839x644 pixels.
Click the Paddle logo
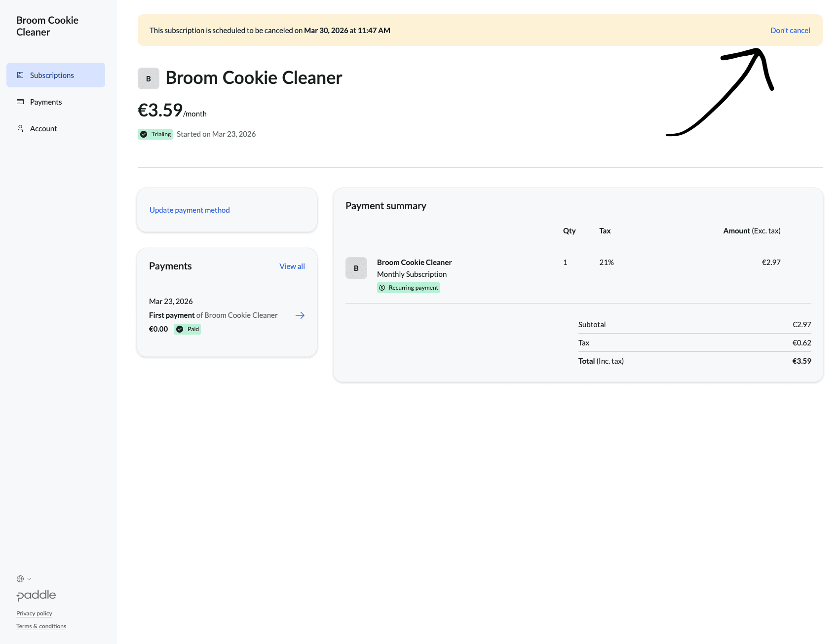point(36,595)
